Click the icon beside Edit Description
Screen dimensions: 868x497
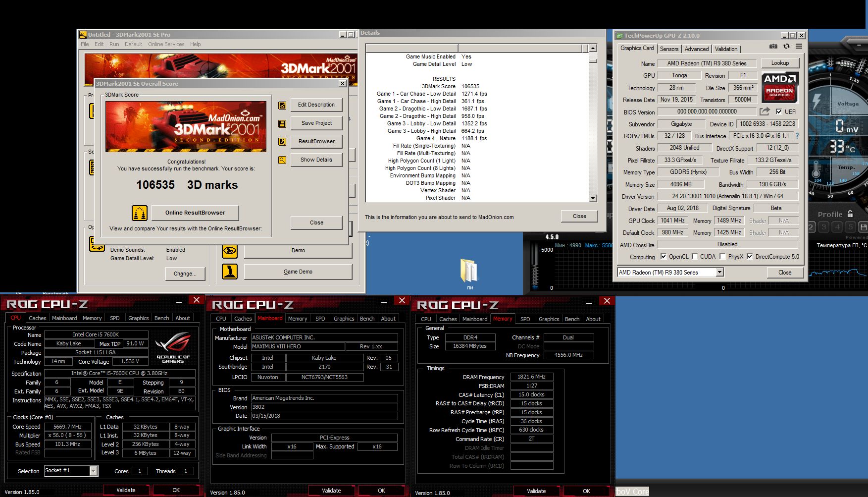click(282, 105)
